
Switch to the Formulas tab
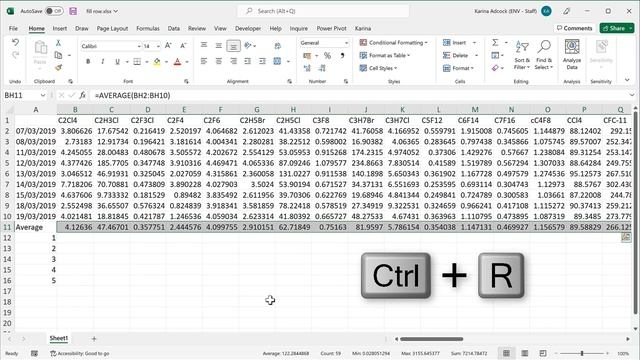[x=148, y=28]
